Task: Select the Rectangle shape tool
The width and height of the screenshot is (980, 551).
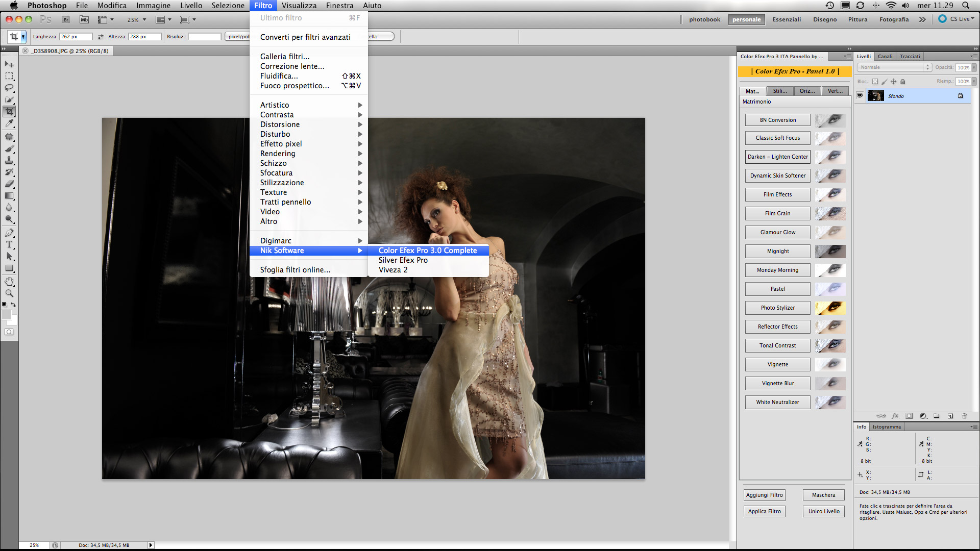Action: pyautogui.click(x=9, y=268)
